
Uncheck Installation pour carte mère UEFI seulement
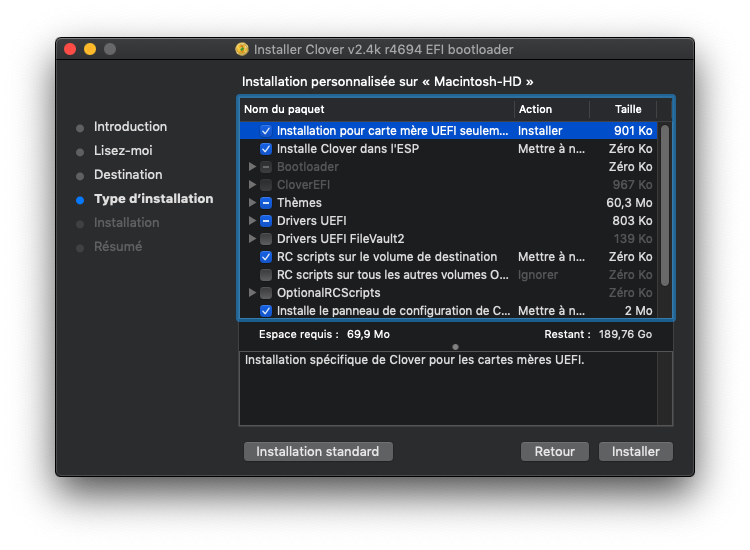266,131
